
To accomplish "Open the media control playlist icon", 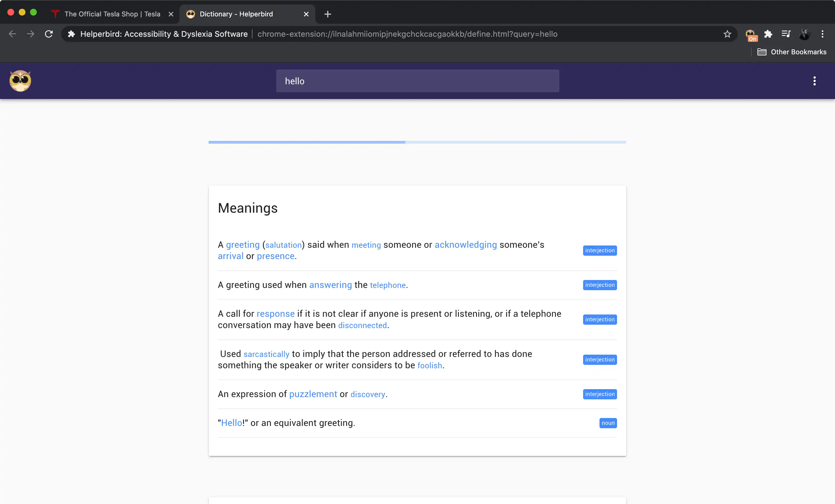I will tap(786, 34).
